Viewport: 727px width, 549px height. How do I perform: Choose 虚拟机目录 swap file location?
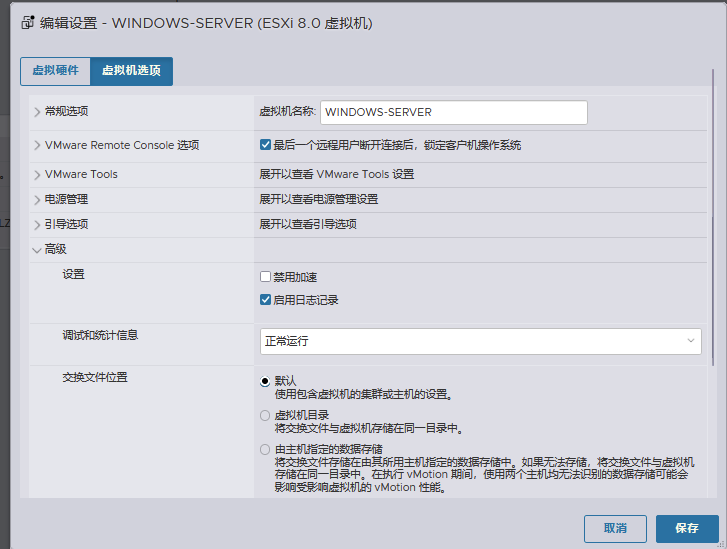265,415
